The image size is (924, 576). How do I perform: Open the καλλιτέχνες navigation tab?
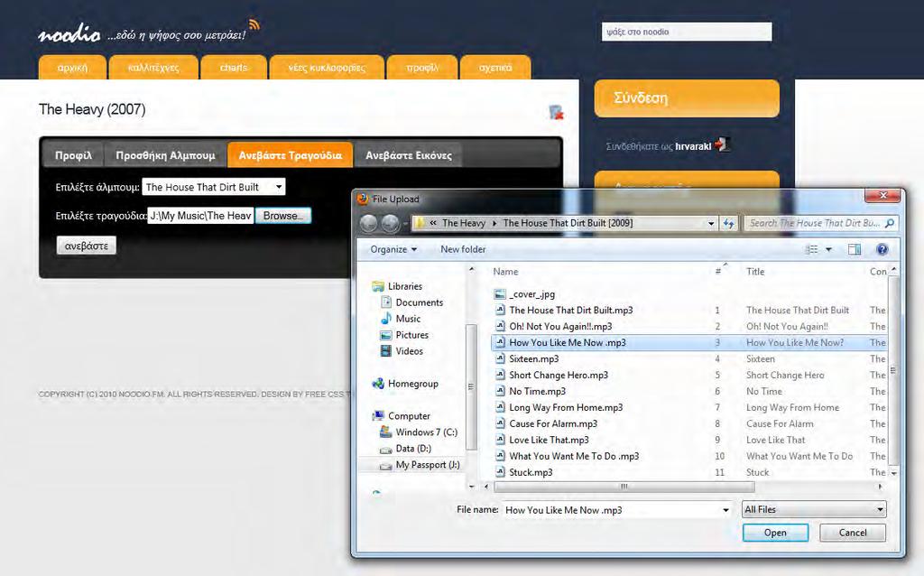pos(153,67)
